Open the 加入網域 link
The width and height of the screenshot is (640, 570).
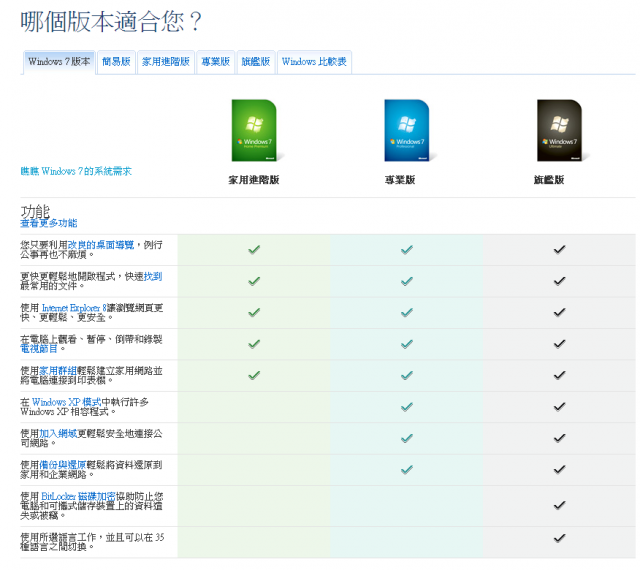pyautogui.click(x=58, y=434)
